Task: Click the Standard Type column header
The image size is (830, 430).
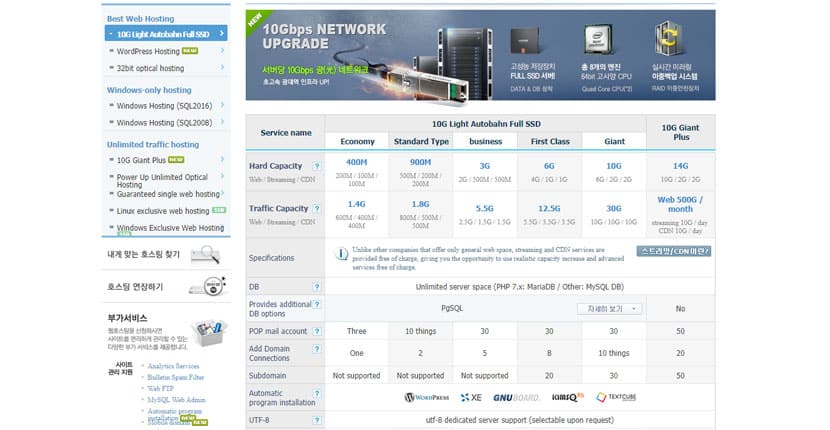Action: [x=421, y=141]
